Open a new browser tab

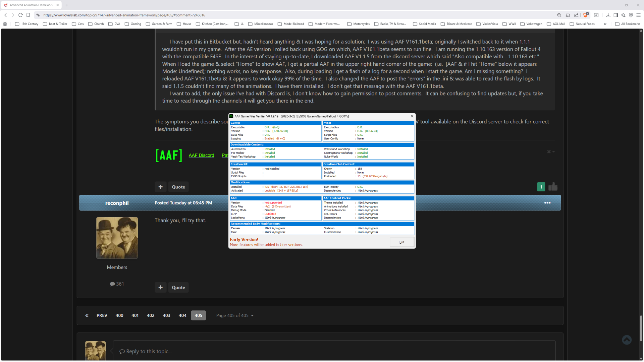pyautogui.click(x=67, y=5)
